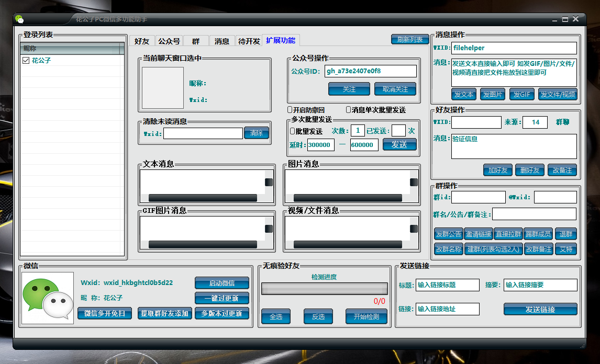Click the 群名/公告/群备注 input field
The width and height of the screenshot is (600, 364).
pos(534,214)
